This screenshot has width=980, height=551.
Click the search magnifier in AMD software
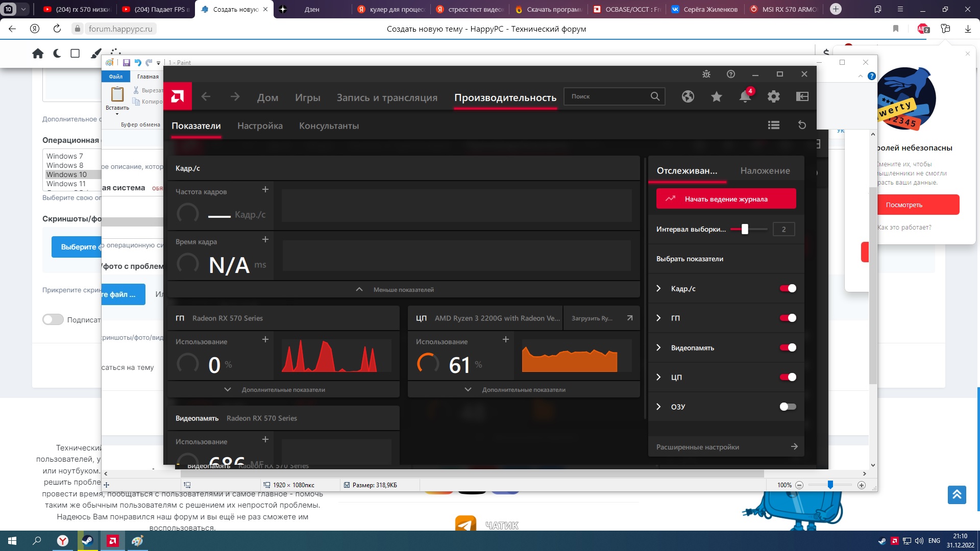coord(655,96)
